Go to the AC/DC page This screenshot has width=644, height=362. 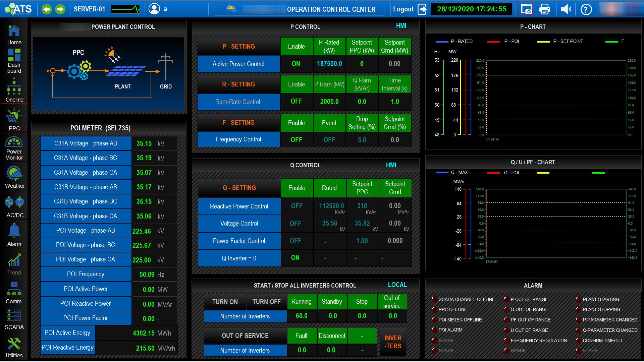click(x=15, y=207)
